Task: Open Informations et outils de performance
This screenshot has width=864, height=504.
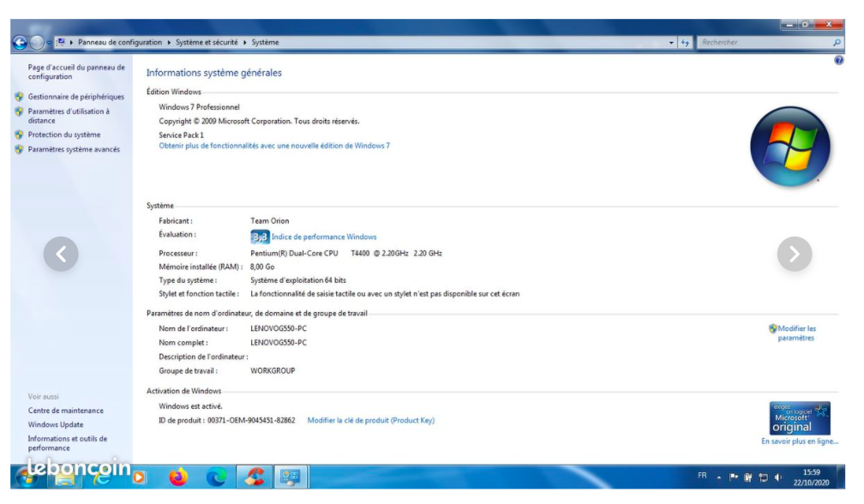Action: 68,443
